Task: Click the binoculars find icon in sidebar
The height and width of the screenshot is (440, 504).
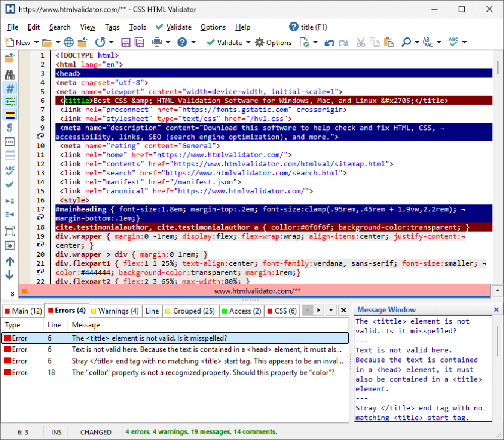Action: [10, 75]
